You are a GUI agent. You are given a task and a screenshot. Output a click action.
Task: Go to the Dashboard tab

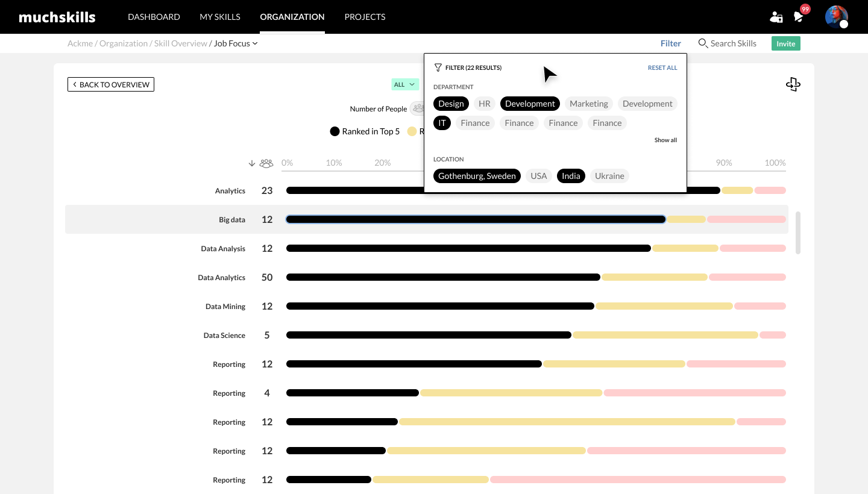click(x=154, y=17)
